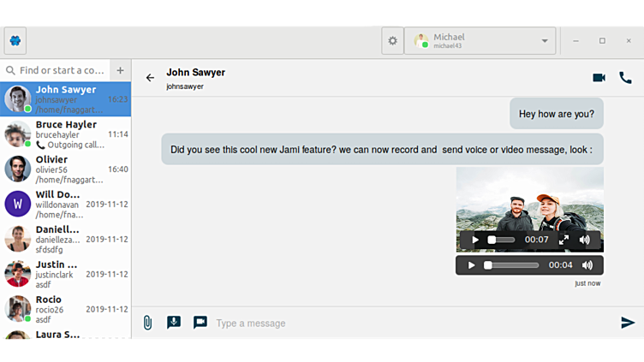Click the 'Hey how are you?' message
The height and width of the screenshot is (362, 644).
pos(557,114)
